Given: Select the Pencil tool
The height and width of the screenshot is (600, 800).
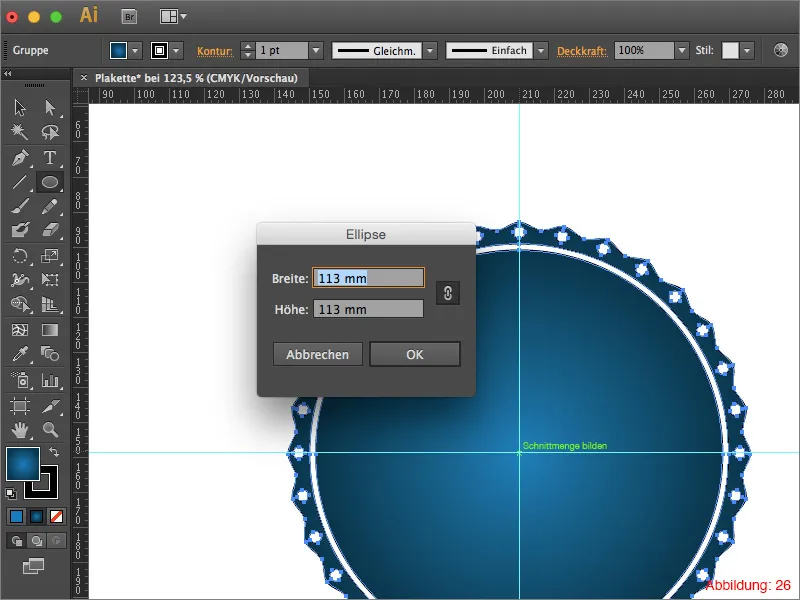Looking at the screenshot, I should point(49,206).
